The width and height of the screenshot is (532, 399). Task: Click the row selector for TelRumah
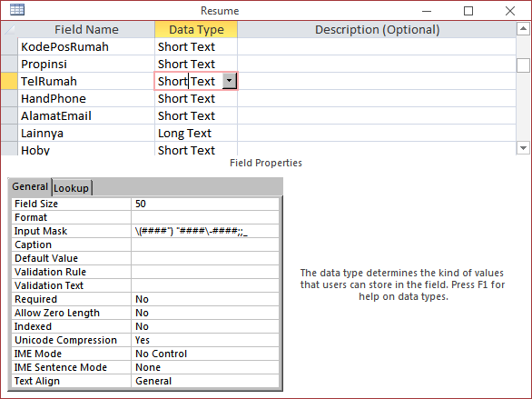[x=9, y=81]
